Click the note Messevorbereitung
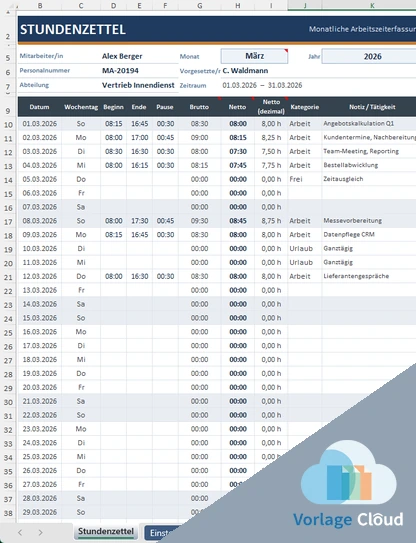Image resolution: width=416 pixels, height=543 pixels. (x=352, y=221)
